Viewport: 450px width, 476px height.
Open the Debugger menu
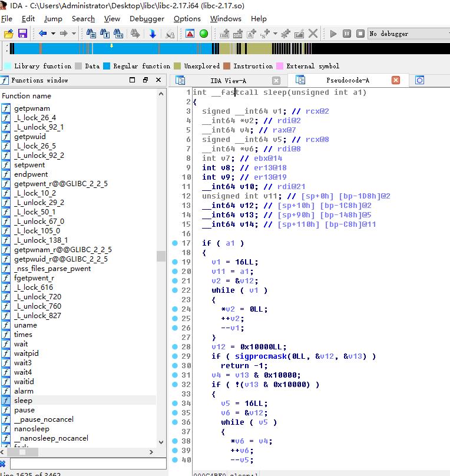[x=147, y=18]
